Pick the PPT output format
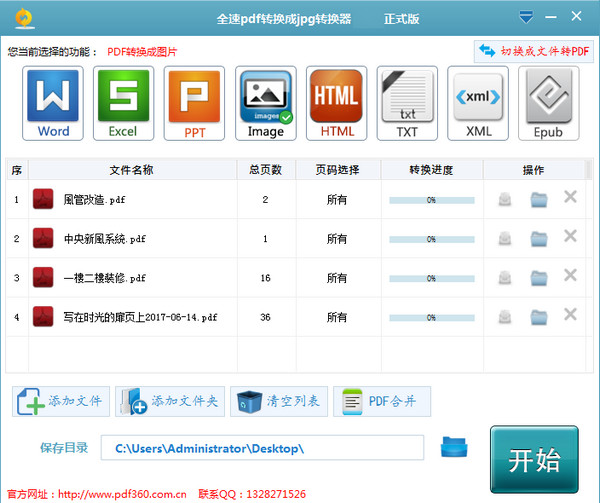The image size is (600, 503). 194,103
